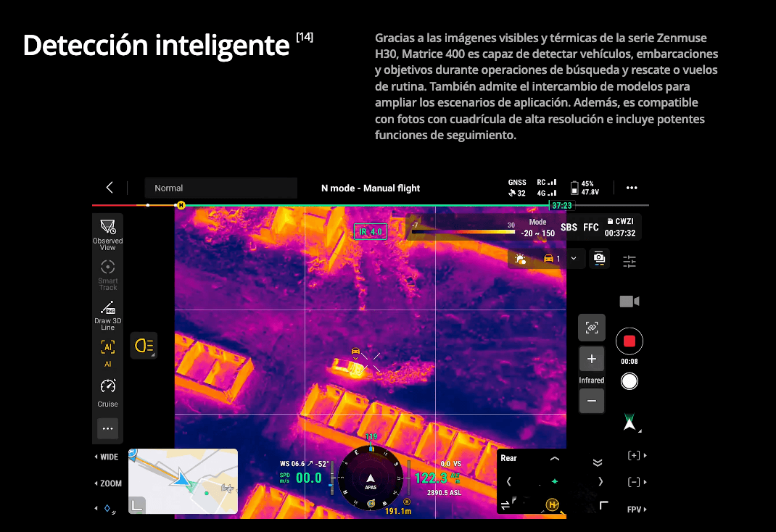Click the wind speed WS 06.6 readout
This screenshot has height=532, width=776.
292,463
